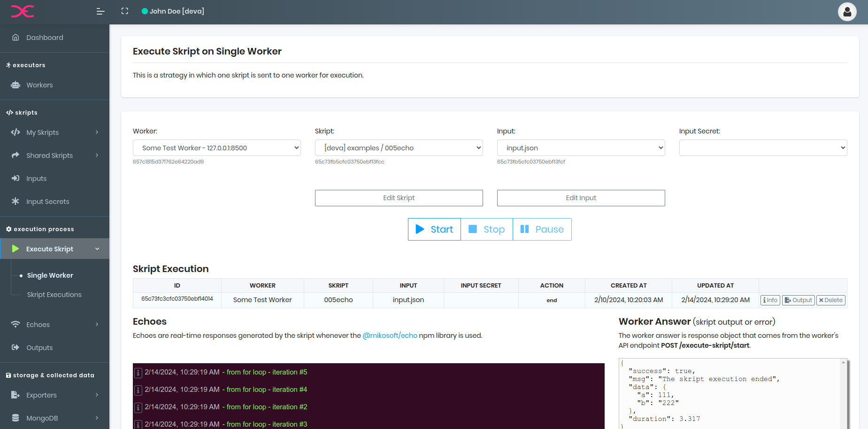Collapse the Execute Skript menu chevron
This screenshot has height=429, width=868.
pyautogui.click(x=97, y=249)
